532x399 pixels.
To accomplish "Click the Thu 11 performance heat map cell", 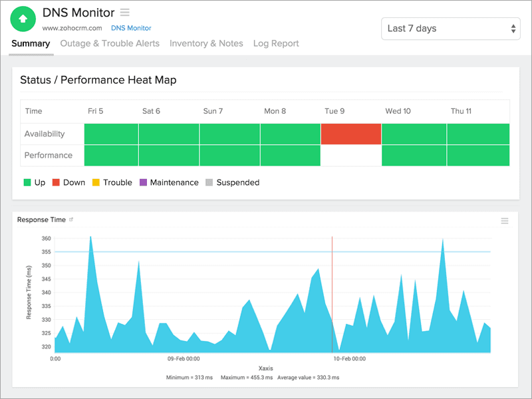I will point(478,156).
